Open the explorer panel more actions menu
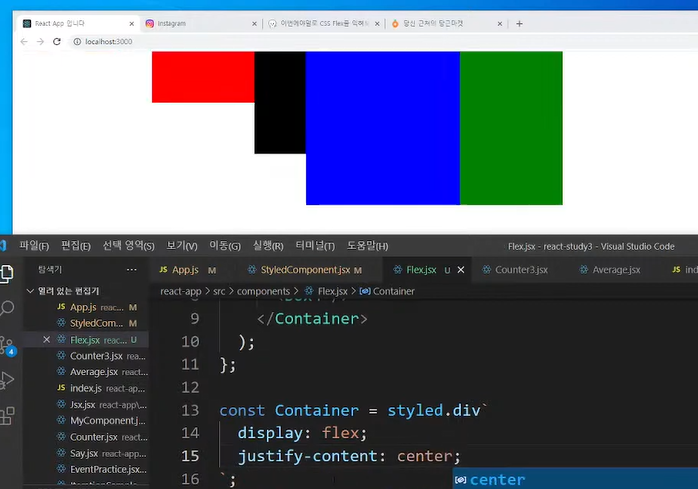The image size is (698, 489). click(x=132, y=269)
